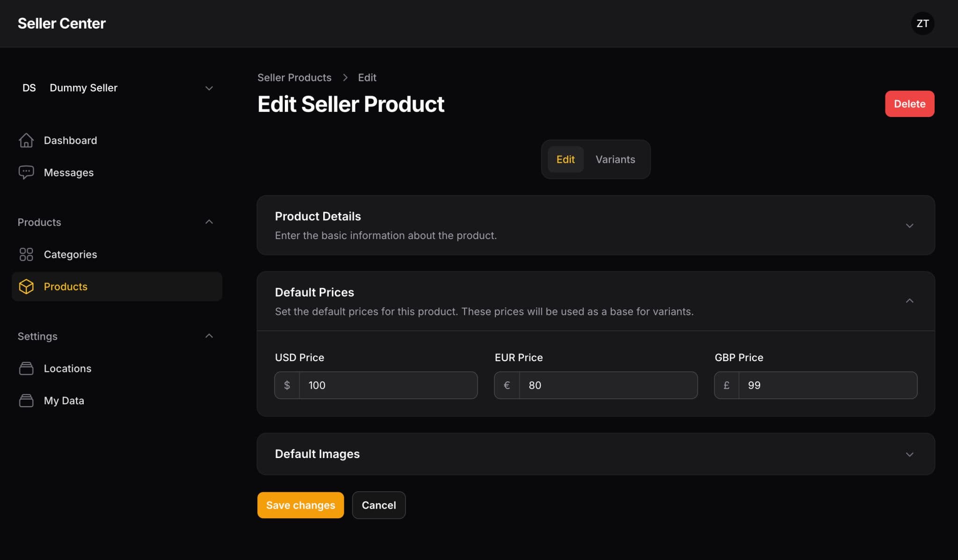The width and height of the screenshot is (958, 560).
Task: Collapse the Settings sidebar group
Action: point(209,335)
